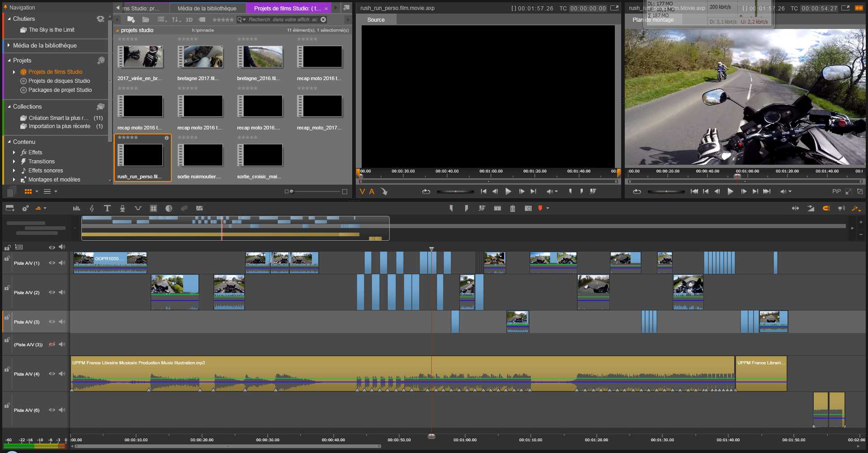Jump to timeline end in player
The height and width of the screenshot is (453, 868).
point(767,191)
